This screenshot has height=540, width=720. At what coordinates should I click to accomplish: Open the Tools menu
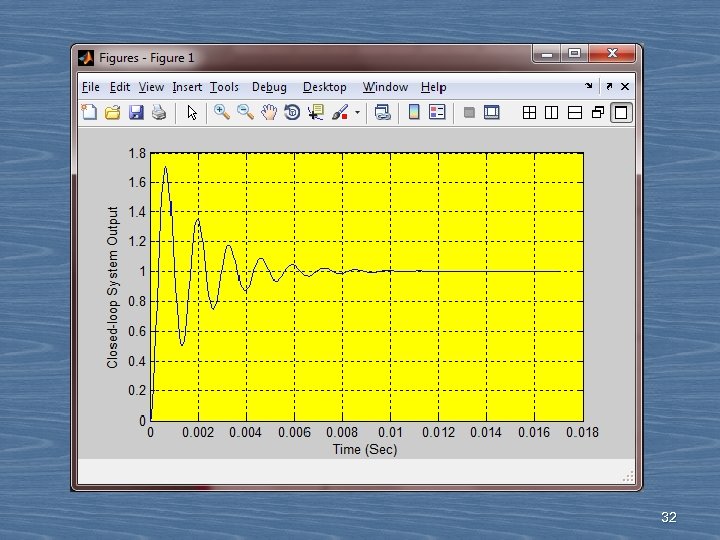pos(224,87)
